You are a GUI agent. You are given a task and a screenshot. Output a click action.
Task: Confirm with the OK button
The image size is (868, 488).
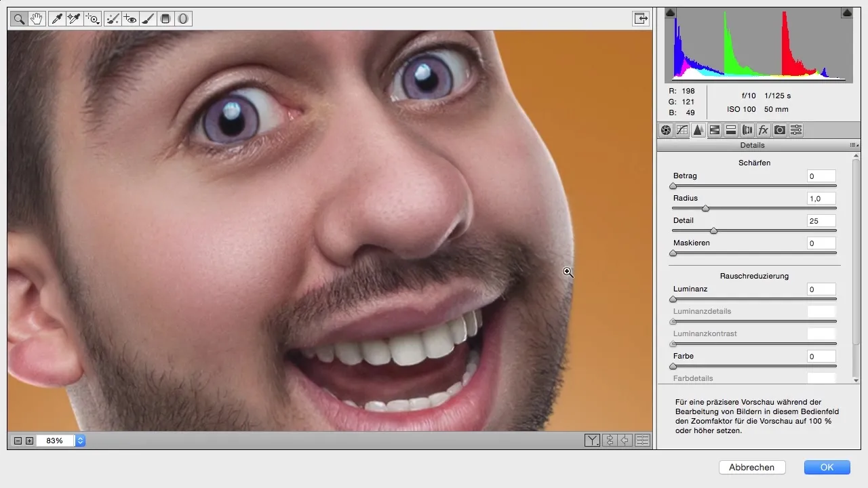[x=827, y=467]
